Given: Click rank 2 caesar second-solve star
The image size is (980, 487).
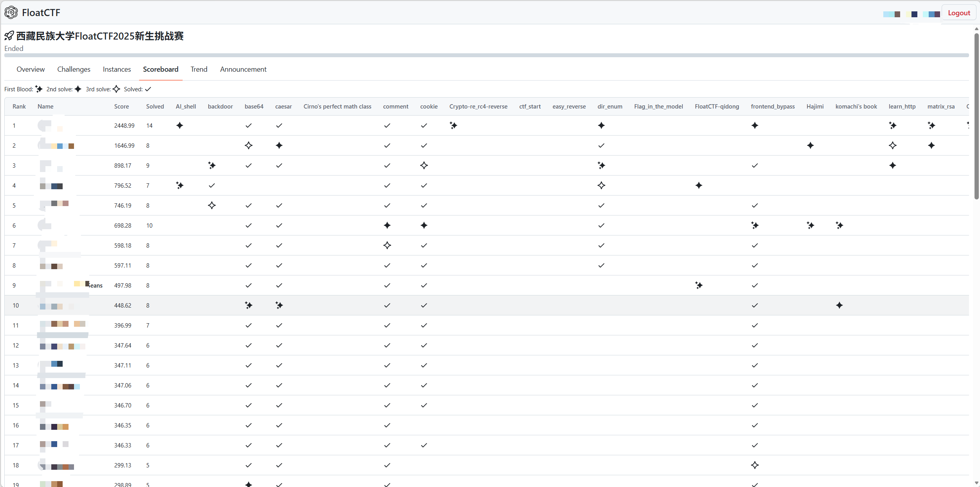Looking at the screenshot, I should click(279, 145).
